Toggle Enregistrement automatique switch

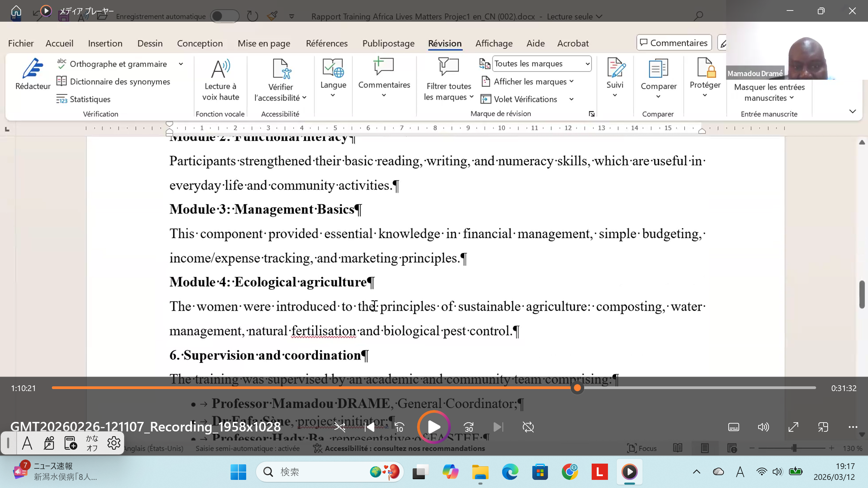click(224, 16)
